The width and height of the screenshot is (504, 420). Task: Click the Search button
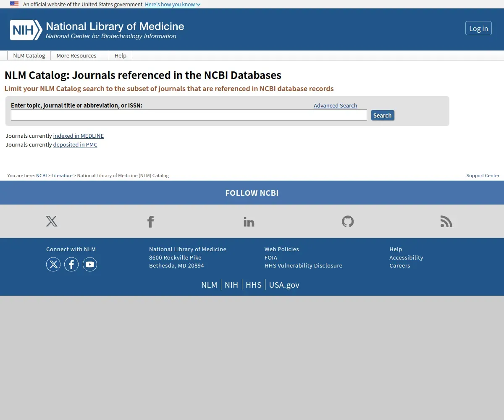383,115
